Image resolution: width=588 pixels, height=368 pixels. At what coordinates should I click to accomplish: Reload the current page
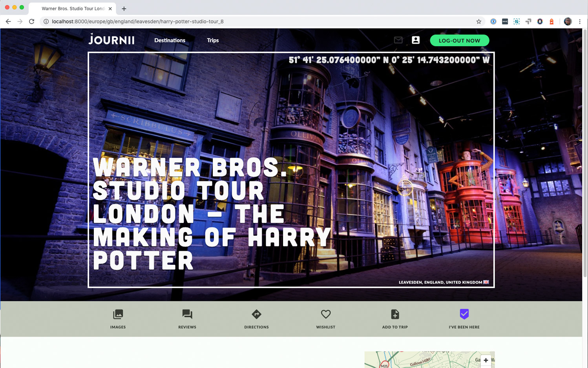(x=32, y=22)
